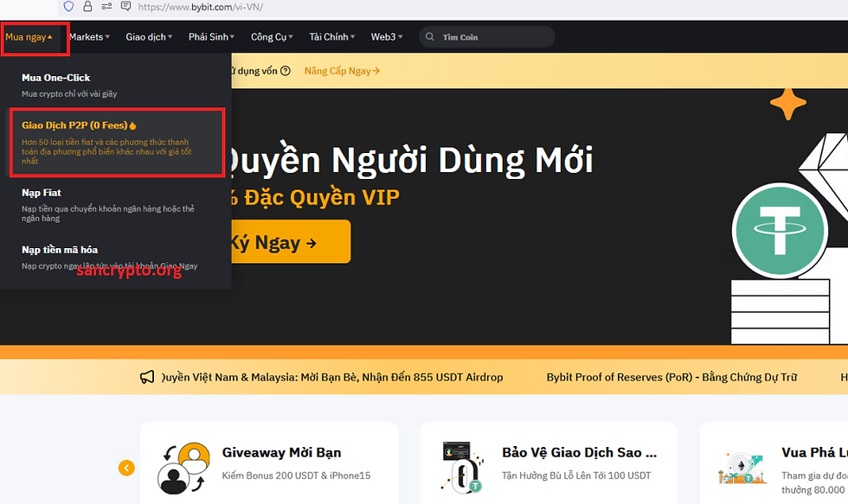
Task: Click Kiếm Bonus 200 USDT & iPhone15 text
Action: [296, 475]
